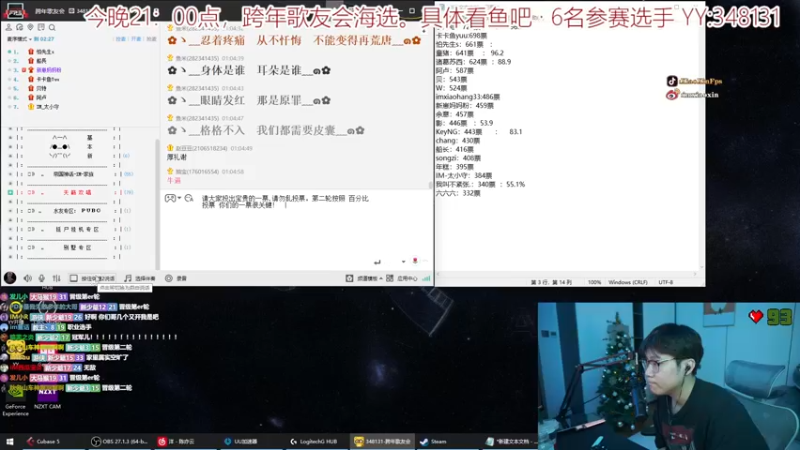Open the Windows Start button
800x450 pixels.
(10, 441)
